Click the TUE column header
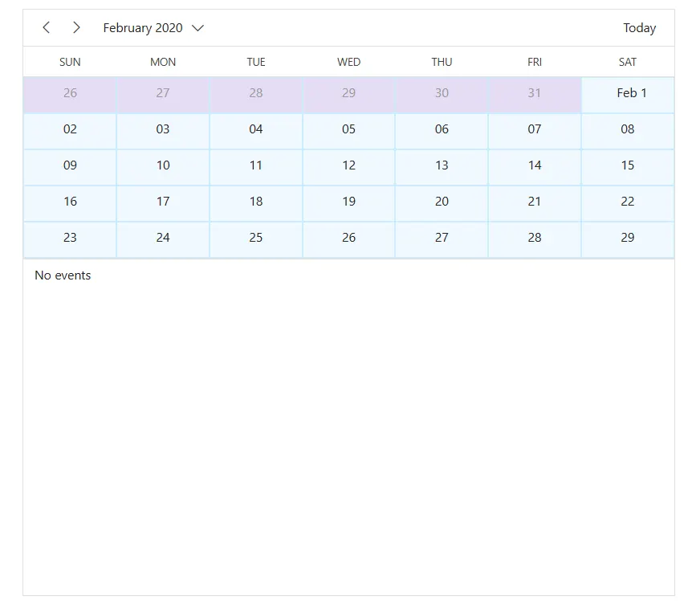692x616 pixels. point(256,62)
